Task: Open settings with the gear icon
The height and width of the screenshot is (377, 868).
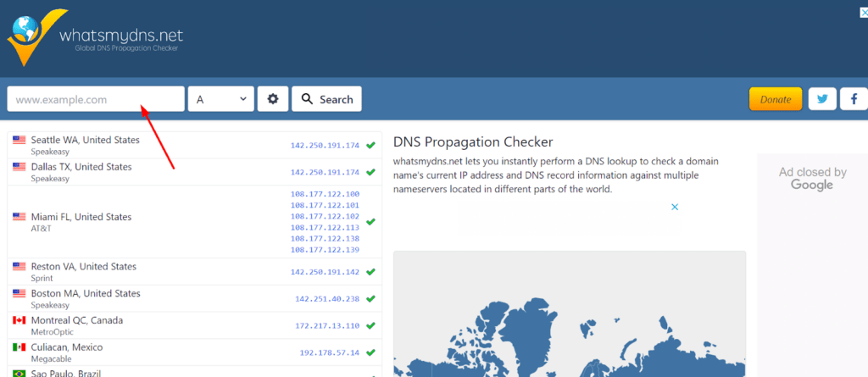Action: pyautogui.click(x=272, y=99)
